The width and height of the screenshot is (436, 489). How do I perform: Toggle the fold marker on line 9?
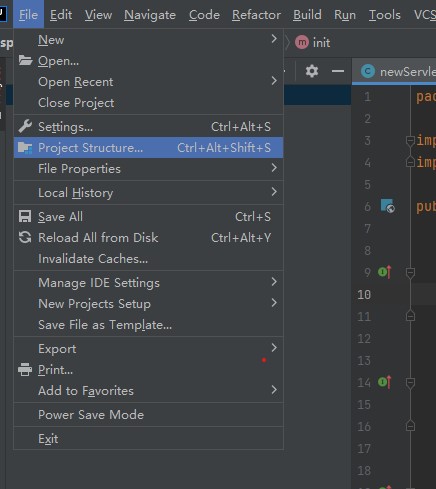410,273
